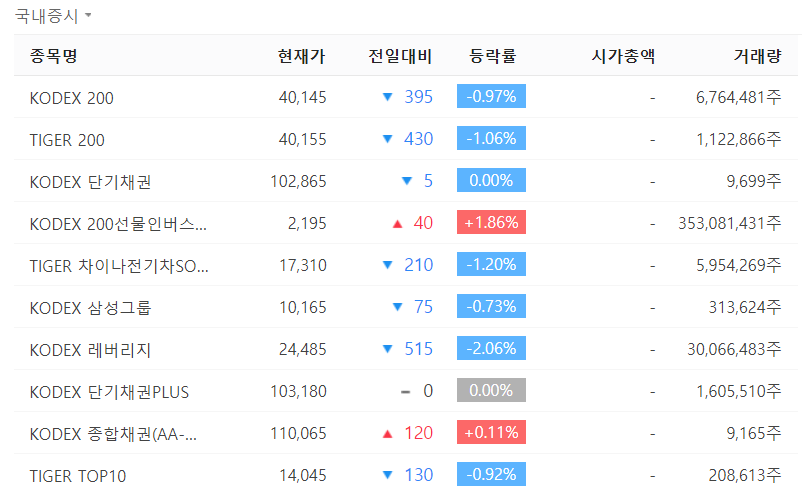Sort by 시가총액 column header
The height and width of the screenshot is (494, 809).
tap(623, 56)
